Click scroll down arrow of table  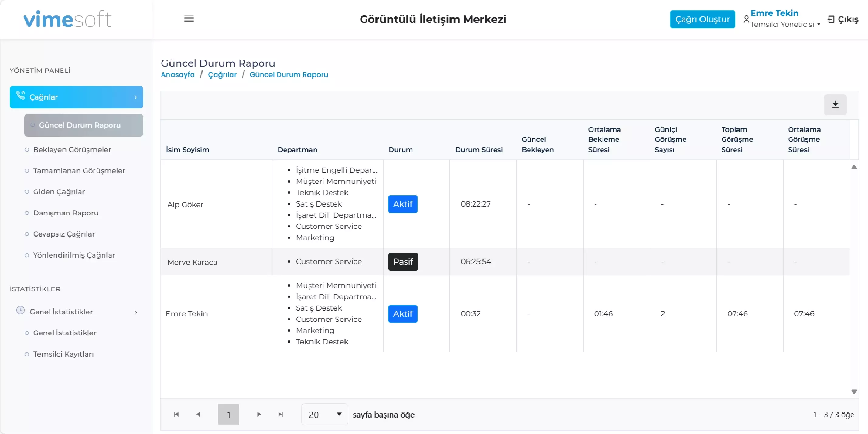click(x=854, y=391)
